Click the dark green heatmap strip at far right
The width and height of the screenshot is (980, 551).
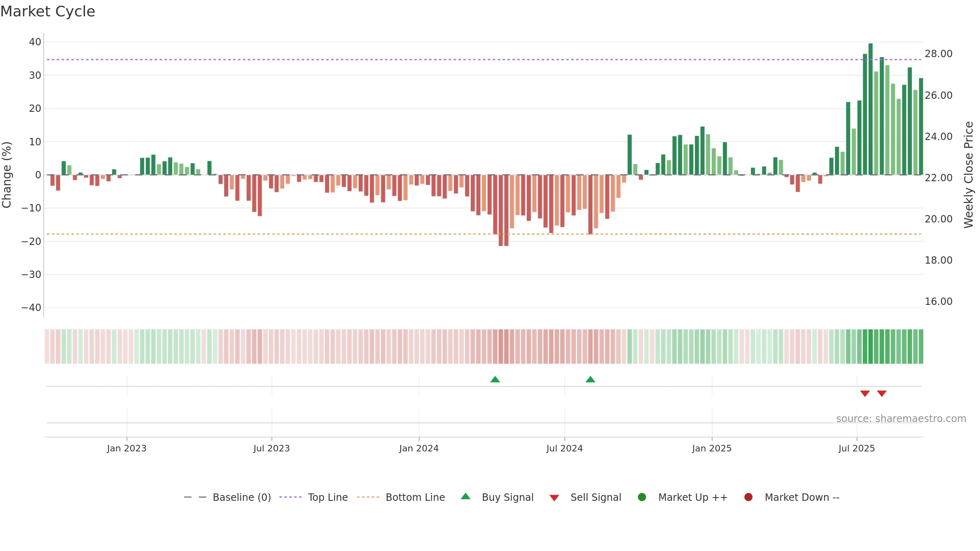921,347
